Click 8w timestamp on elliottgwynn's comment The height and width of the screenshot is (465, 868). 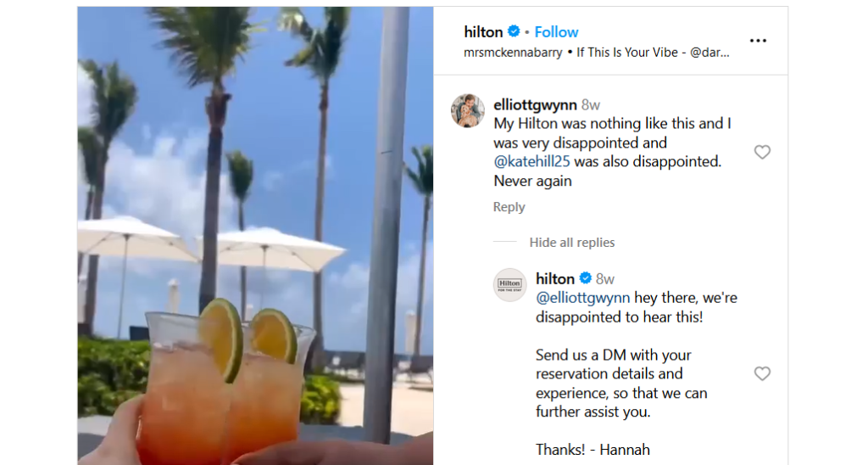(591, 104)
